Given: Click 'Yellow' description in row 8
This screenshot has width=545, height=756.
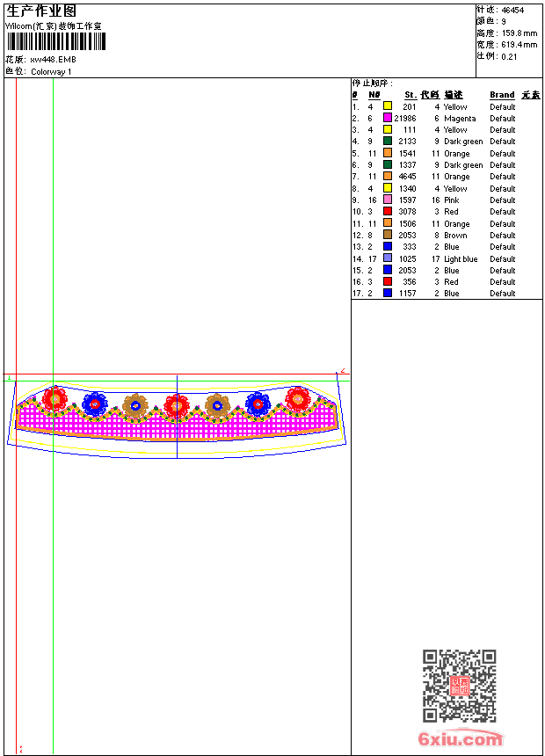Looking at the screenshot, I should pyautogui.click(x=455, y=188).
